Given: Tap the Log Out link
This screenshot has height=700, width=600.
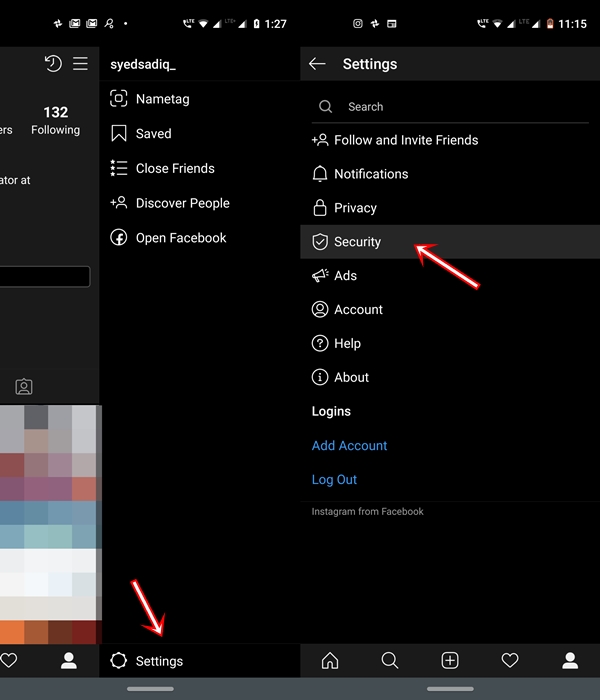Looking at the screenshot, I should [334, 479].
